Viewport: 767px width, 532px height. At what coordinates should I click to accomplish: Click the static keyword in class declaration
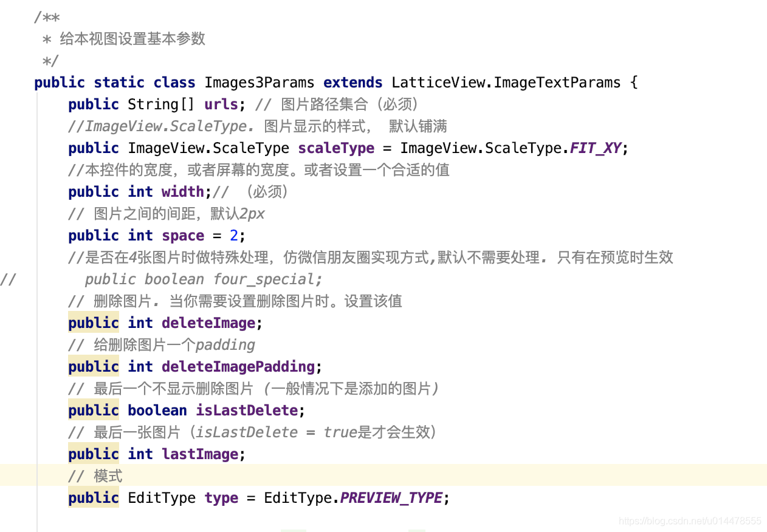pyautogui.click(x=119, y=83)
